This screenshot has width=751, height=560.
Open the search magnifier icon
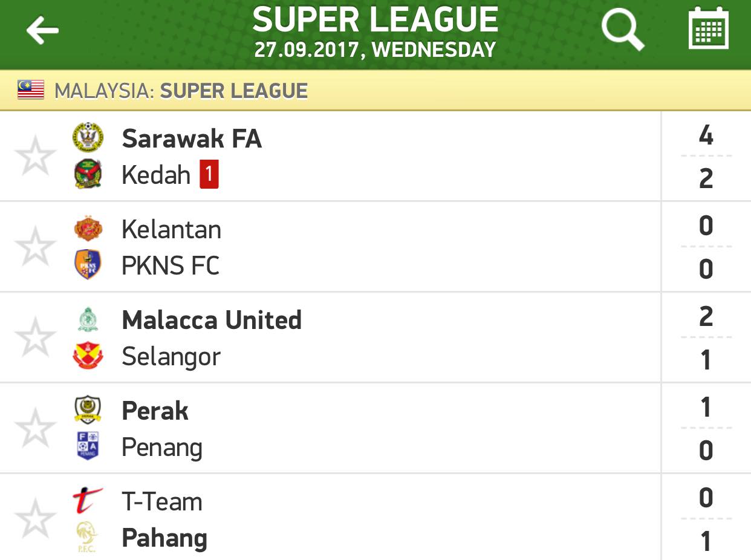[623, 30]
